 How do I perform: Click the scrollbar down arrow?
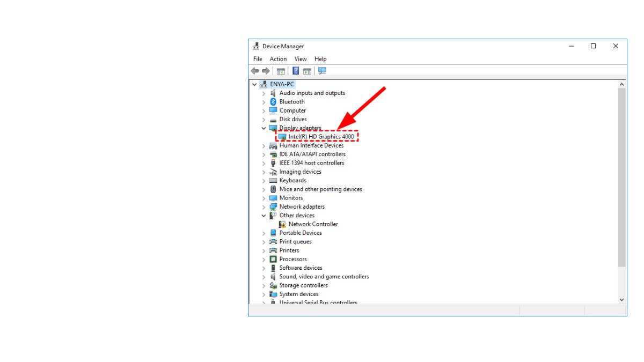[x=621, y=300]
